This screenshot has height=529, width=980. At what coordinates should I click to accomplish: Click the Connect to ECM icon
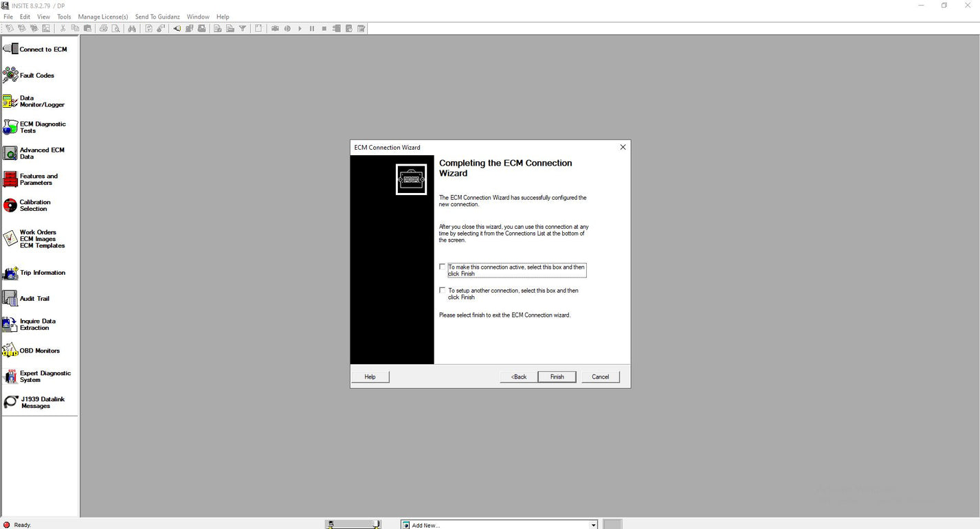coord(10,49)
